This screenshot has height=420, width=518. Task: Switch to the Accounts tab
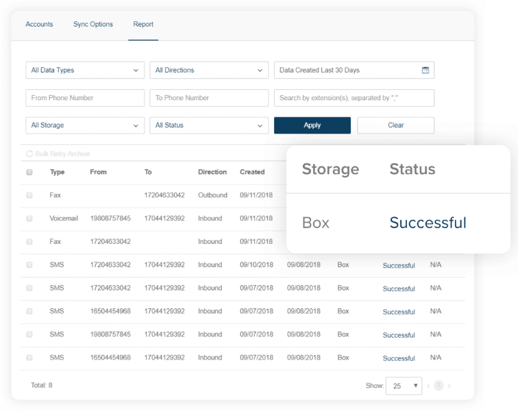tap(39, 25)
